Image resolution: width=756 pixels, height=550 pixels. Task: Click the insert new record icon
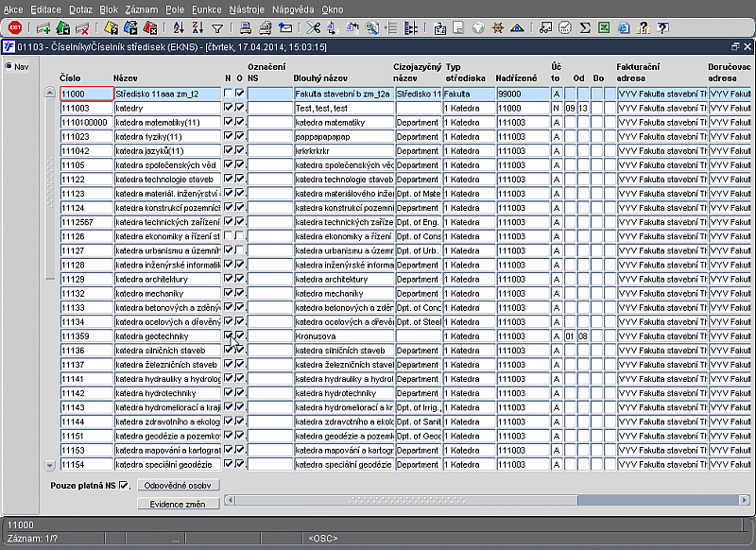coord(43,28)
